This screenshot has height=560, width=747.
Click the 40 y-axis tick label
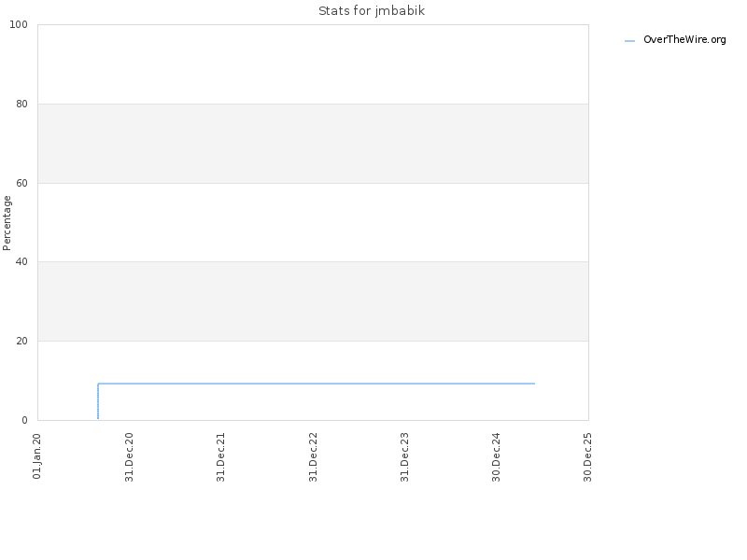tap(21, 262)
